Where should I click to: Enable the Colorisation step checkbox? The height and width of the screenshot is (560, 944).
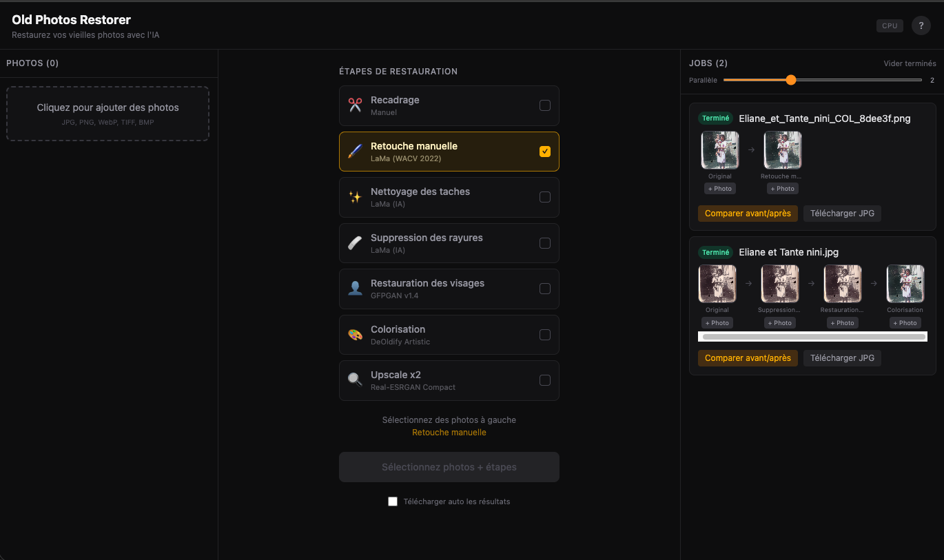pyautogui.click(x=544, y=335)
